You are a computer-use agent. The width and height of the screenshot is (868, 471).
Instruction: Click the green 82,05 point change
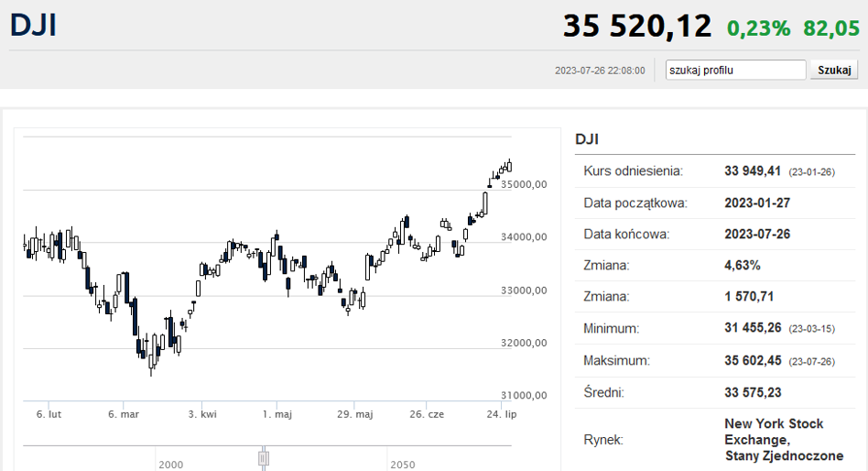point(830,28)
